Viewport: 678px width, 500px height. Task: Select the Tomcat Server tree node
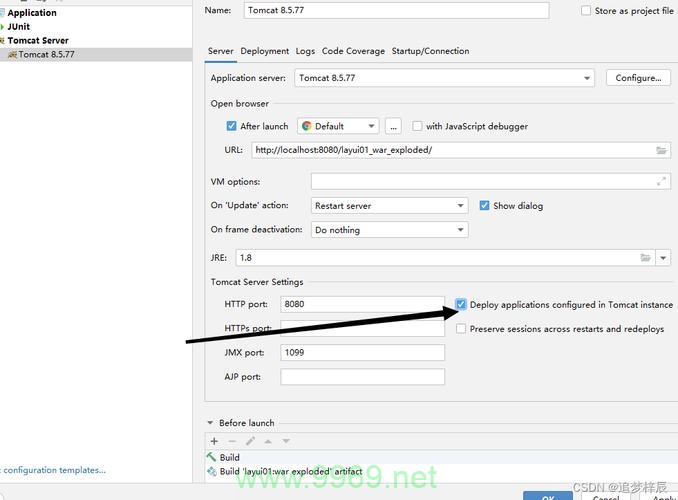(x=38, y=41)
